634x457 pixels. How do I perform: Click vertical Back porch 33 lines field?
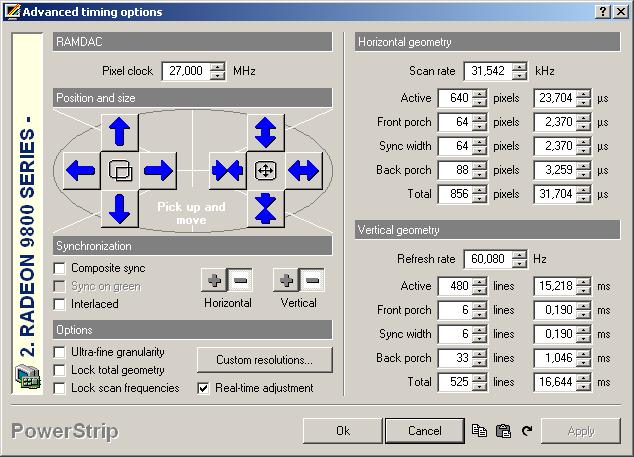click(455, 358)
